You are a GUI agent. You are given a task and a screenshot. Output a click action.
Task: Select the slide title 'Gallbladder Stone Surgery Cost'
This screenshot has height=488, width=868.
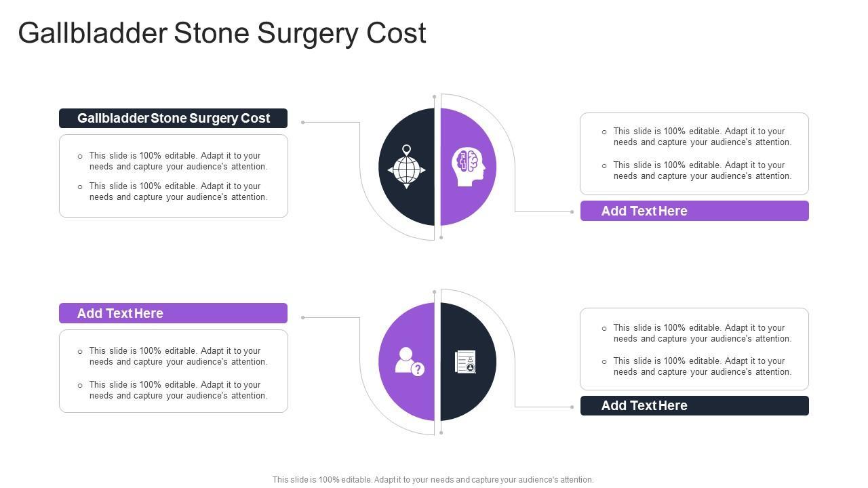[222, 33]
